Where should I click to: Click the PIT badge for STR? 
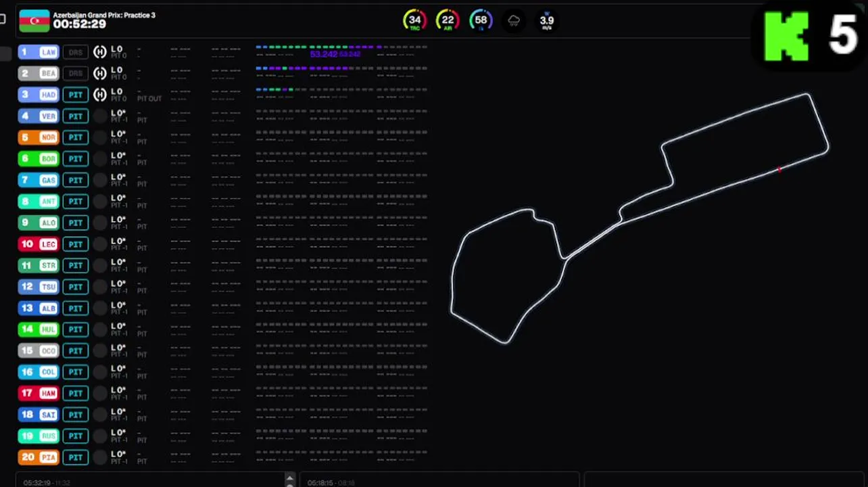pyautogui.click(x=76, y=265)
